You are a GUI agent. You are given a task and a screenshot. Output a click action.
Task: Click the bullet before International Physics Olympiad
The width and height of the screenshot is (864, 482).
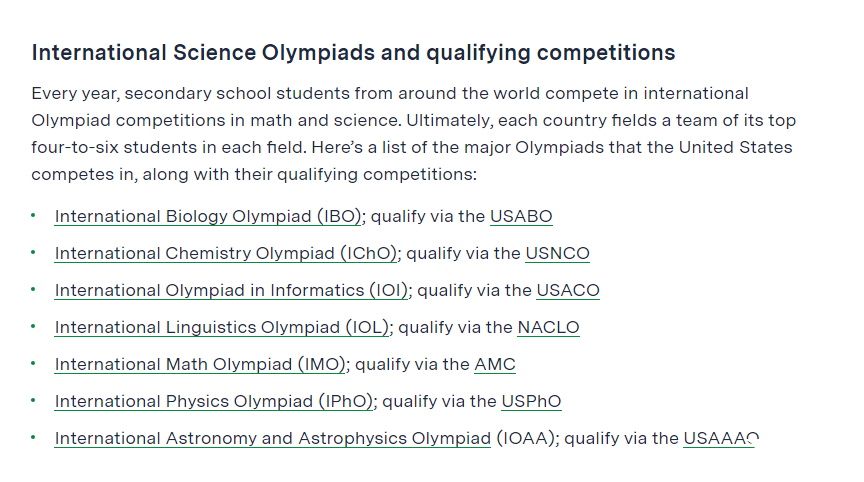[x=33, y=400]
